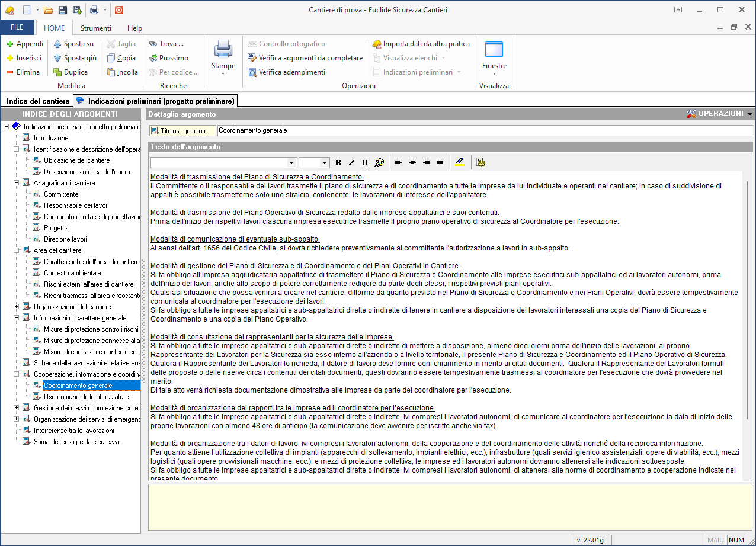Screen dimensions: 756x546
Task: Click Importa dati da altra pratica
Action: point(421,44)
